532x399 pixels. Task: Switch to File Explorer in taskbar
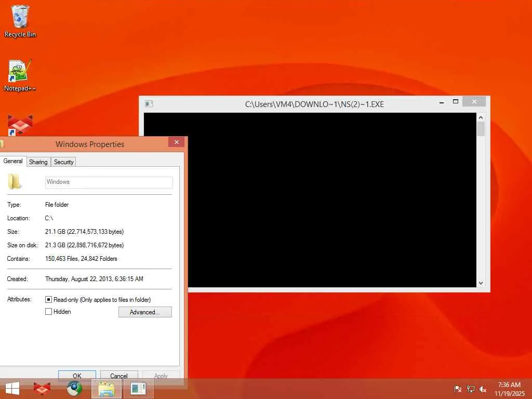tap(107, 389)
